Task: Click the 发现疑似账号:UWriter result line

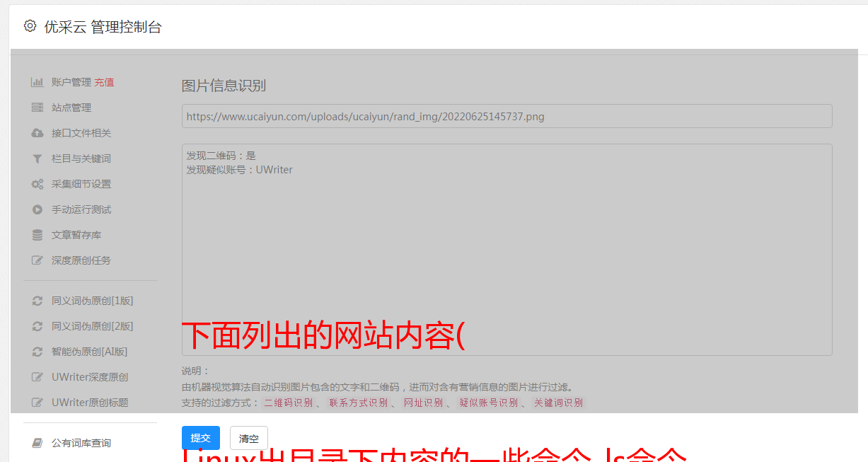Action: [239, 170]
